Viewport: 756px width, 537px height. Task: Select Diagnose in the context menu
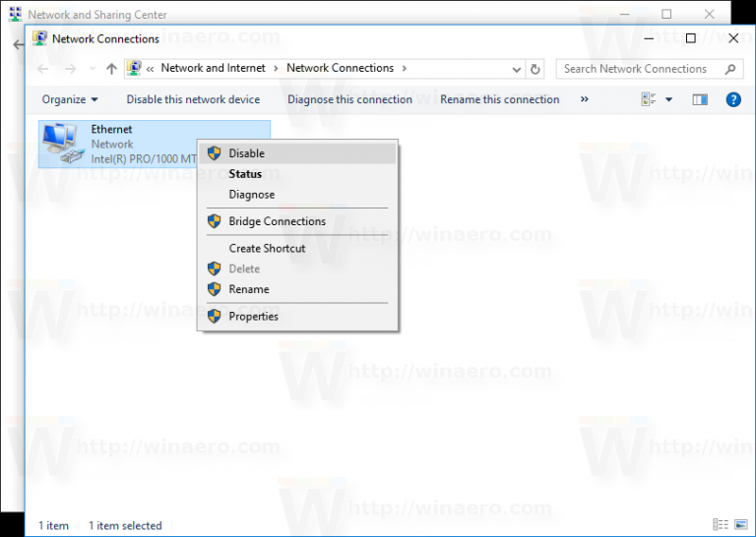297,195
